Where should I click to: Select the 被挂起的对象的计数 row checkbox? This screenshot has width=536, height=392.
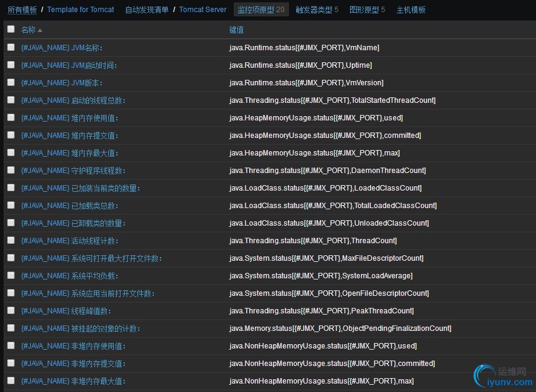tap(11, 328)
